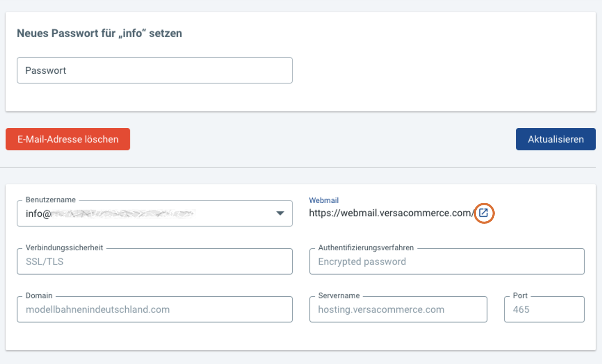Click the Aktualisieren button
Screen dimensions: 602x364
556,139
